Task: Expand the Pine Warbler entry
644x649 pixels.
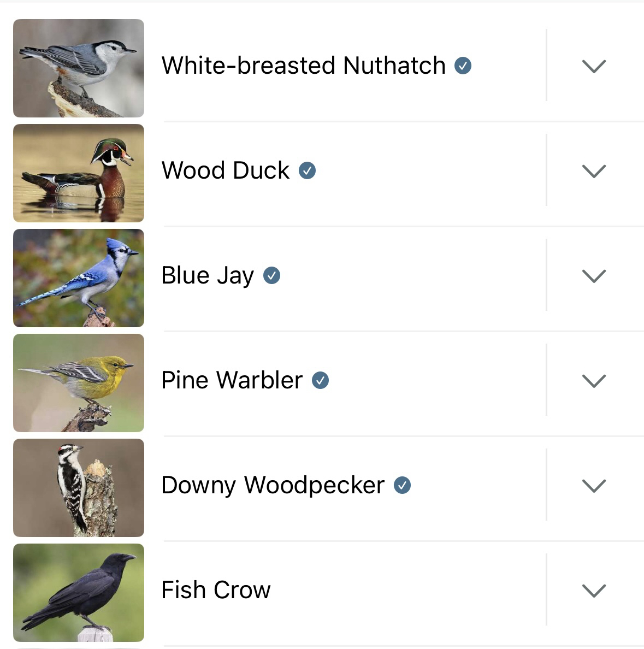Action: [594, 381]
